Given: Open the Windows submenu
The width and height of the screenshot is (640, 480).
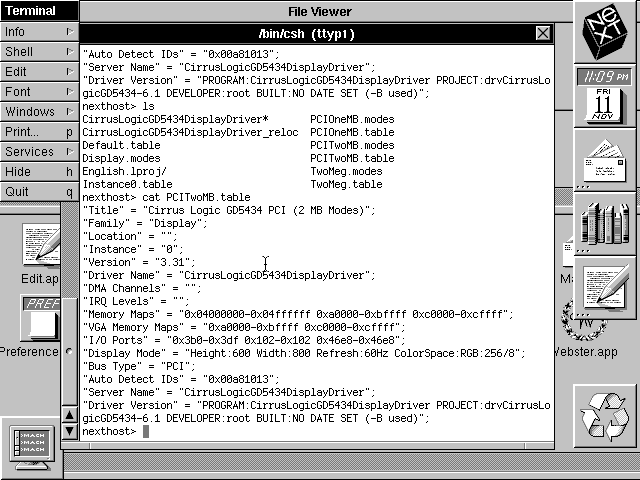Looking at the screenshot, I should tap(39, 112).
